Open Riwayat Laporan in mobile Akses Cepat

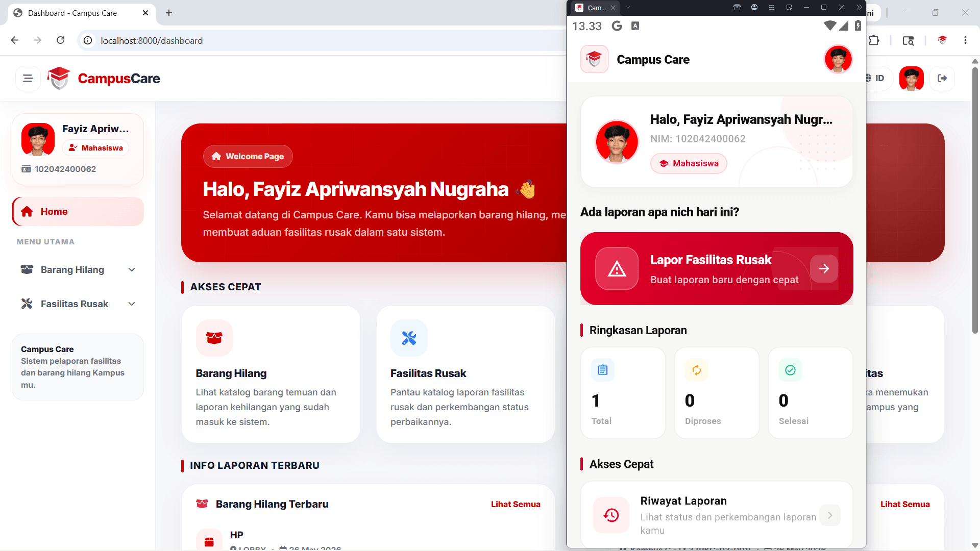point(717,515)
